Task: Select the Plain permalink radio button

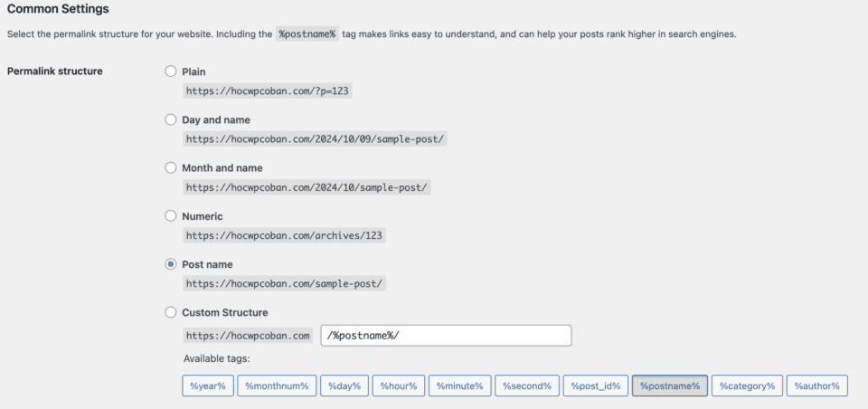Action: click(x=170, y=71)
